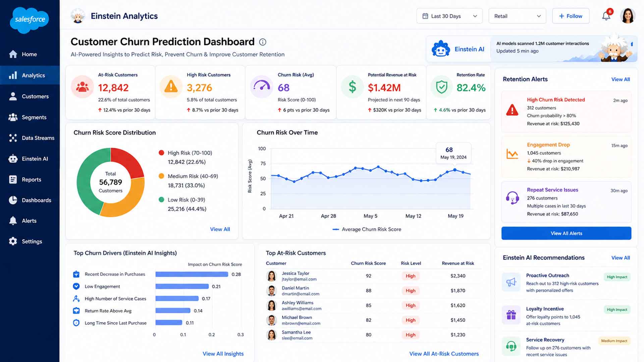The width and height of the screenshot is (644, 362).
Task: Click View All in Einstein AI Recommendations
Action: (x=621, y=258)
